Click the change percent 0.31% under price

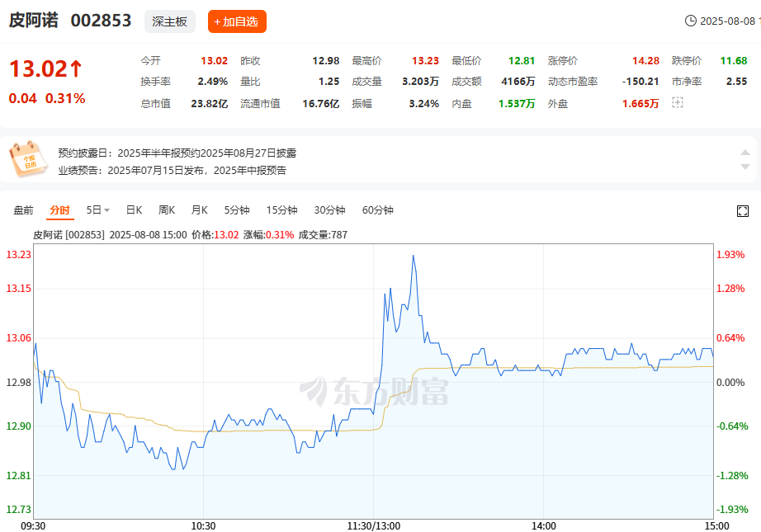click(x=65, y=98)
